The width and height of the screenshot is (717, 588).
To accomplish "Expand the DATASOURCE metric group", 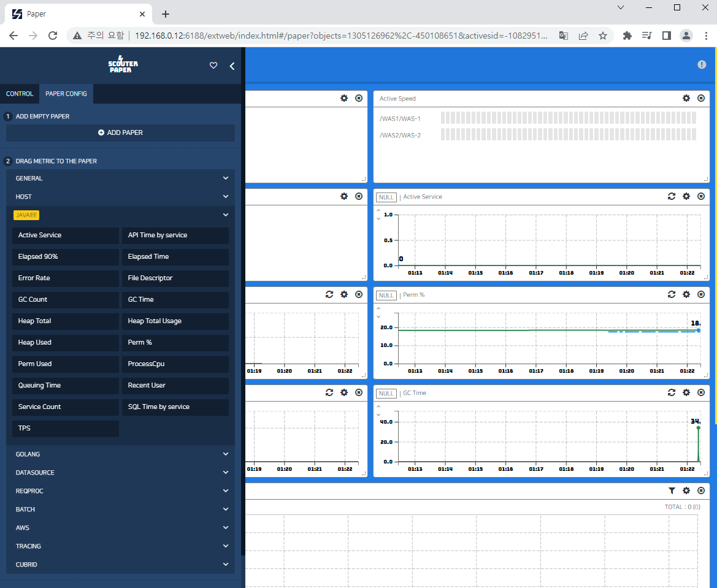I will tap(120, 472).
